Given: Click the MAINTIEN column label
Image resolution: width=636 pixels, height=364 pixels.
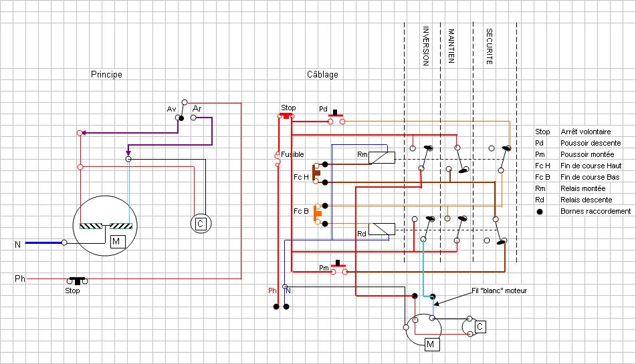Looking at the screenshot, I should (451, 46).
